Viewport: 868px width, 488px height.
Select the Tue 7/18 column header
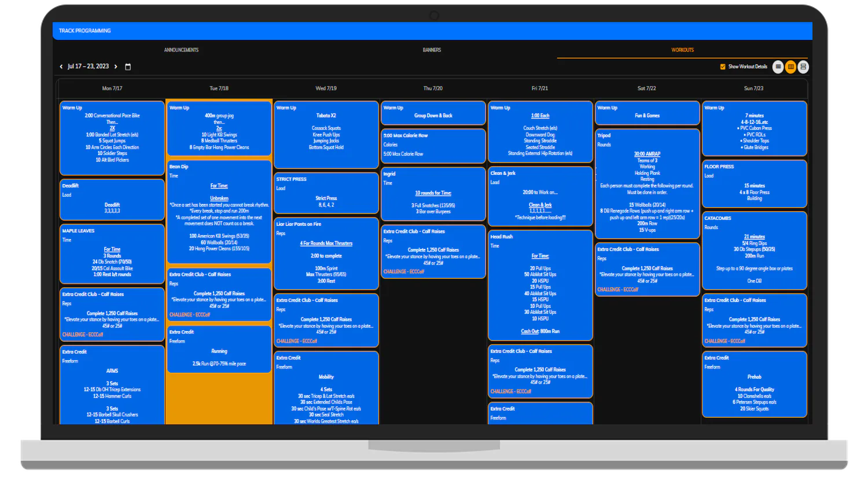click(x=219, y=89)
